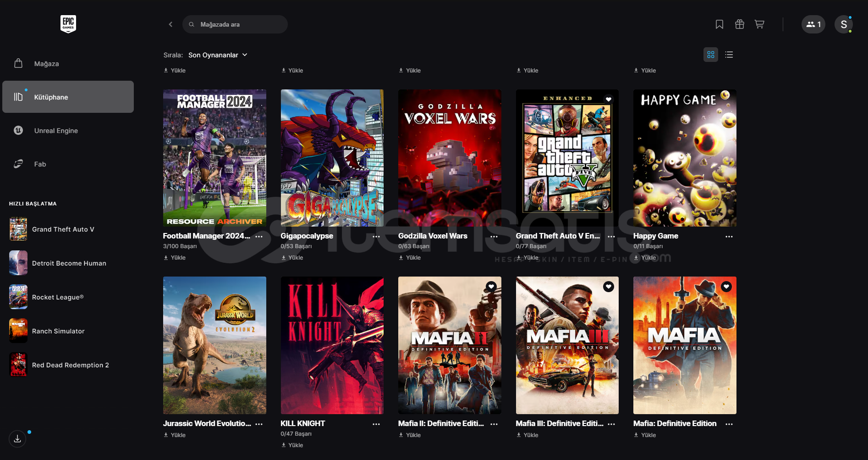Click the Mağaza shopping bag icon
The width and height of the screenshot is (868, 460).
coord(18,63)
